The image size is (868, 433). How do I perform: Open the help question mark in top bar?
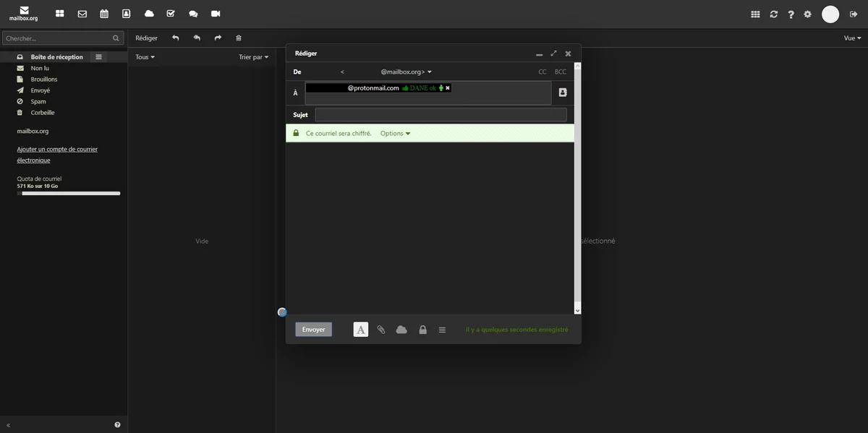point(791,14)
